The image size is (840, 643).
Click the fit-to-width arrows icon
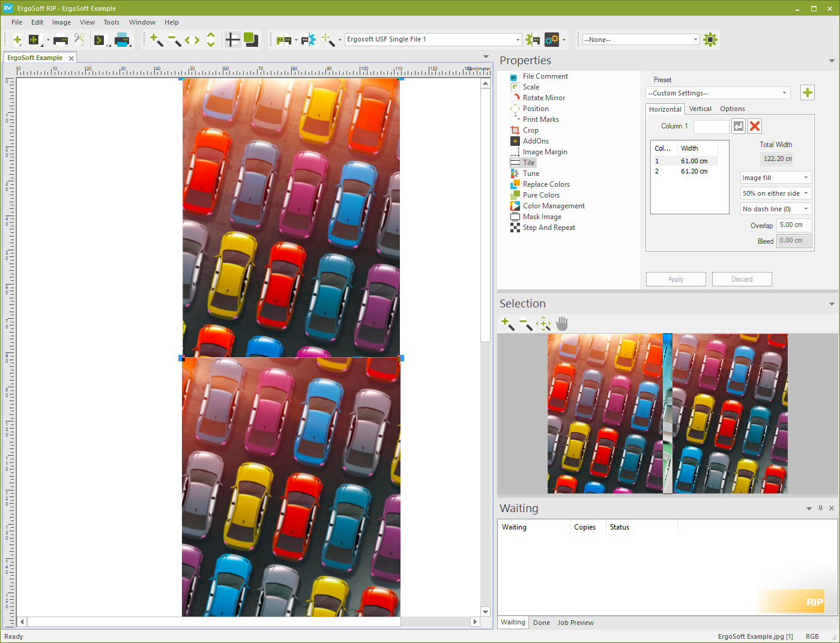point(192,40)
